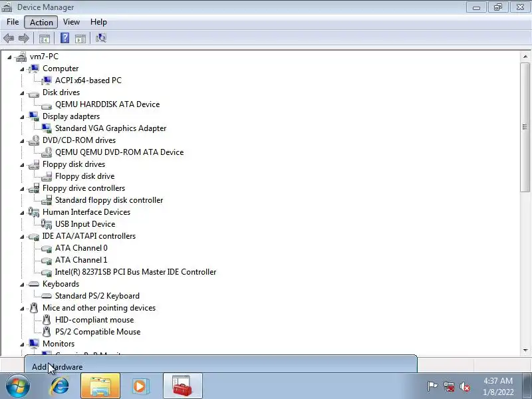
Task: Collapse the Computer category
Action: click(x=22, y=69)
